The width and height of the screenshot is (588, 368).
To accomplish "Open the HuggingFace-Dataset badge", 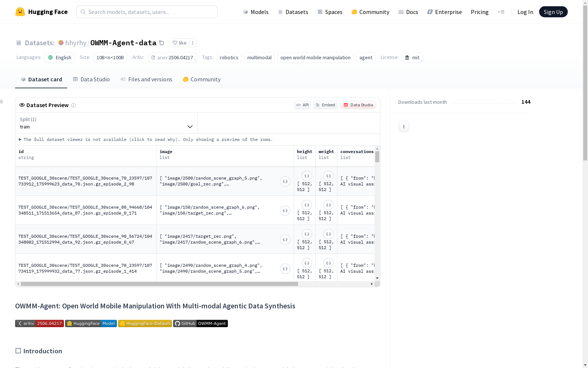I will [x=145, y=323].
